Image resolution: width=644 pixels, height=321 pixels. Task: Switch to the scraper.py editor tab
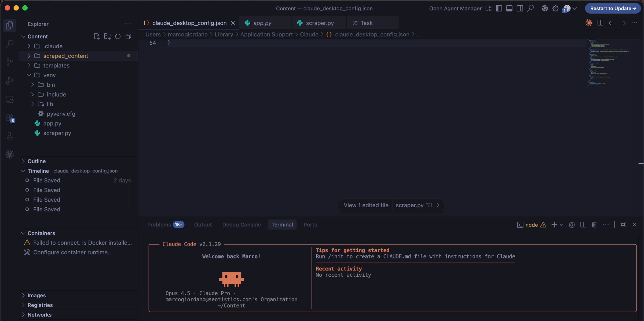click(320, 23)
